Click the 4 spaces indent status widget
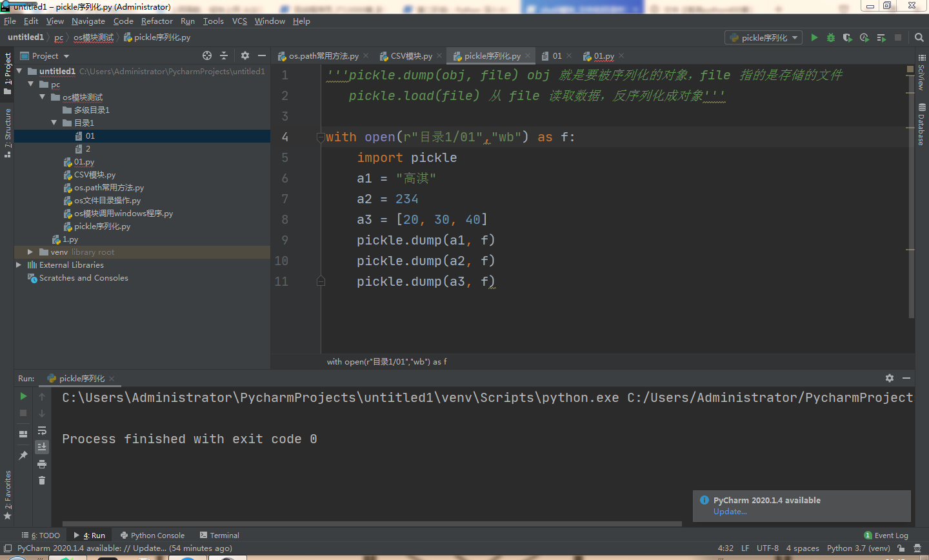 click(x=803, y=548)
